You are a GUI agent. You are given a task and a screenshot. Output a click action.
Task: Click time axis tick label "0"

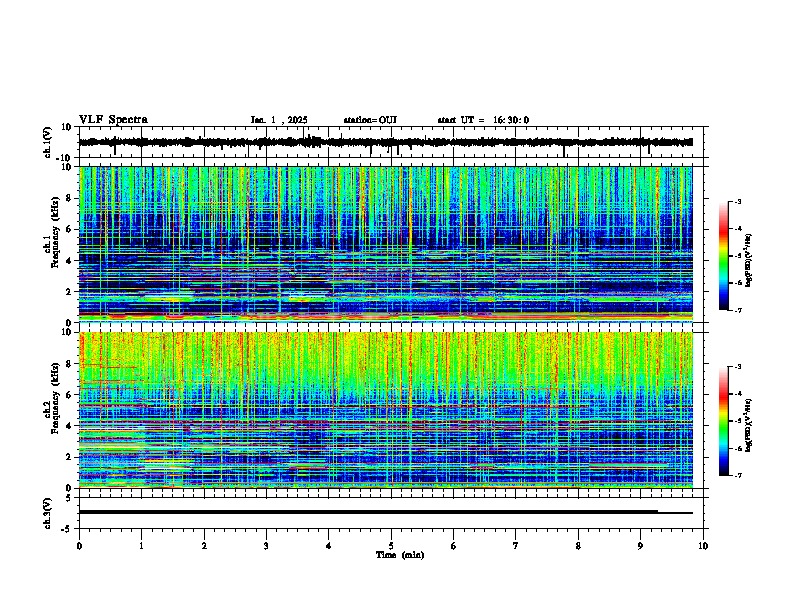pyautogui.click(x=79, y=546)
